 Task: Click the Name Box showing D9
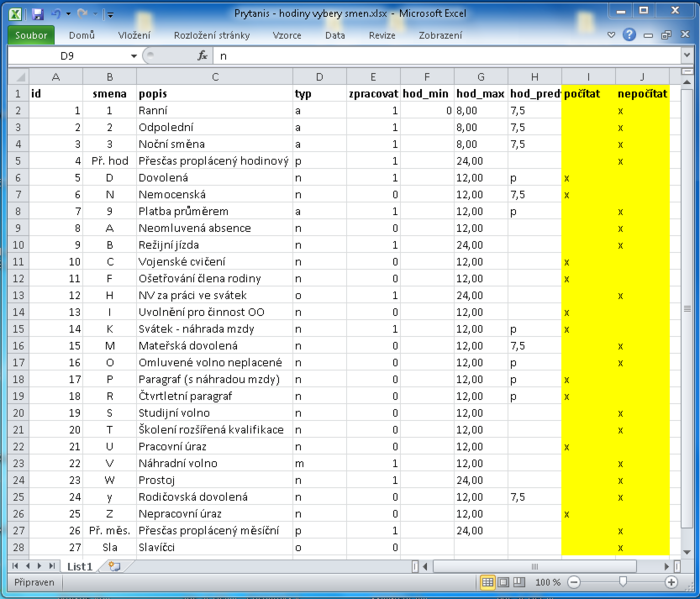pos(69,56)
